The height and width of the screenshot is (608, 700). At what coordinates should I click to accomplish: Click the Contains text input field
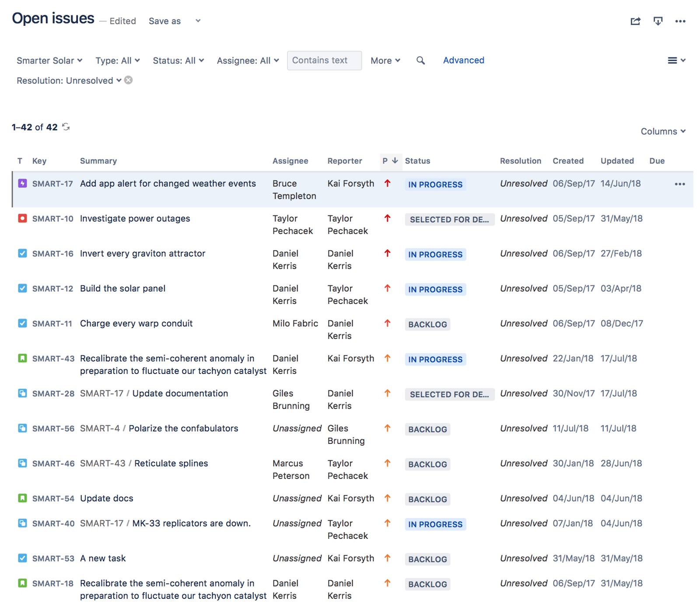[x=324, y=60]
